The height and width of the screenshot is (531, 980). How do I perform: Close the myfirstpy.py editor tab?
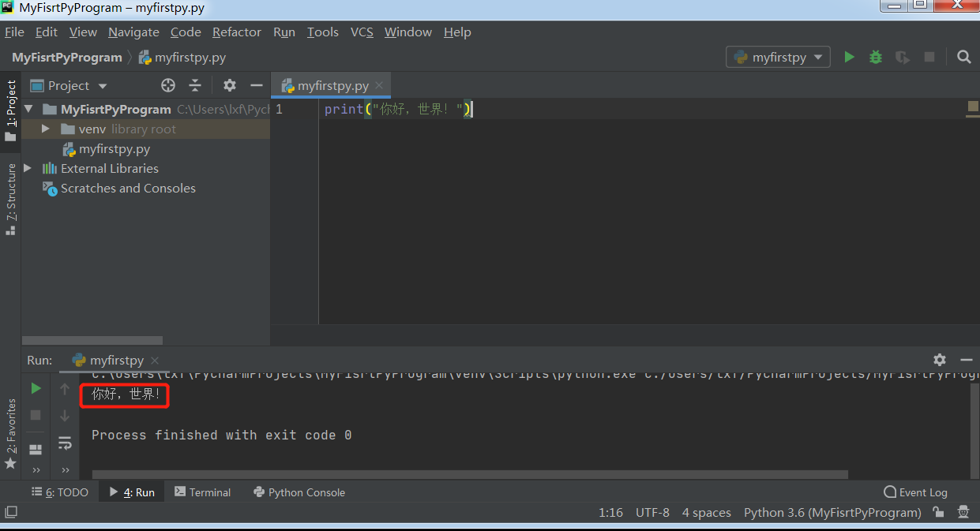click(379, 85)
